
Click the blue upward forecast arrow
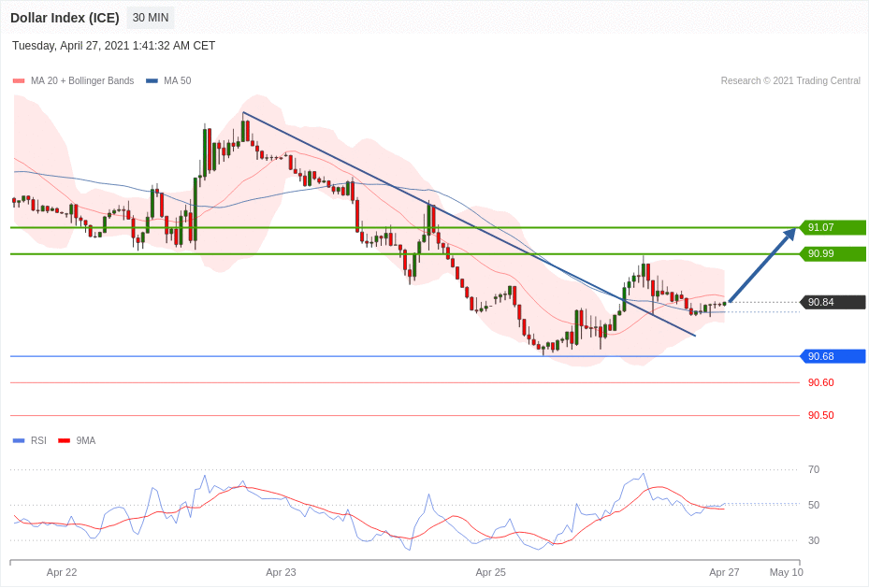click(x=762, y=265)
